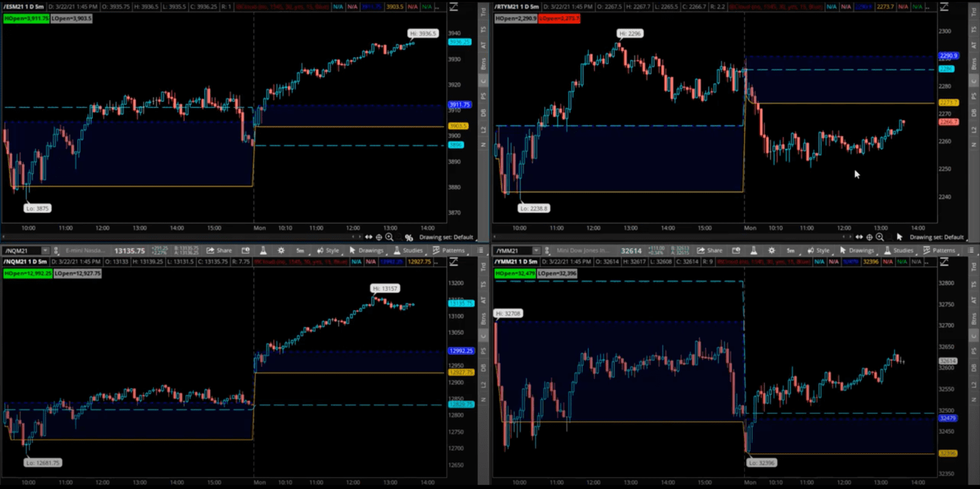
Task: Toggle the N sidebar tab on /ESM21 chart
Action: tap(483, 145)
